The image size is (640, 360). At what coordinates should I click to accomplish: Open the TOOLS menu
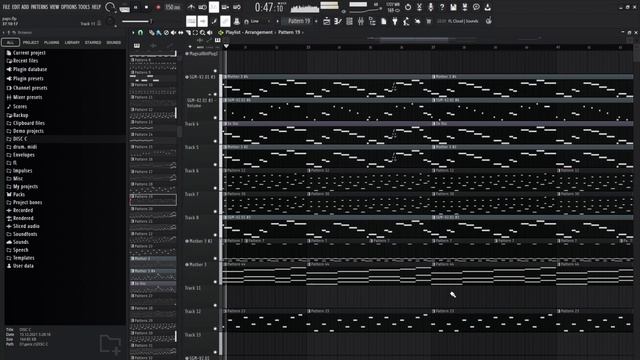coord(84,7)
